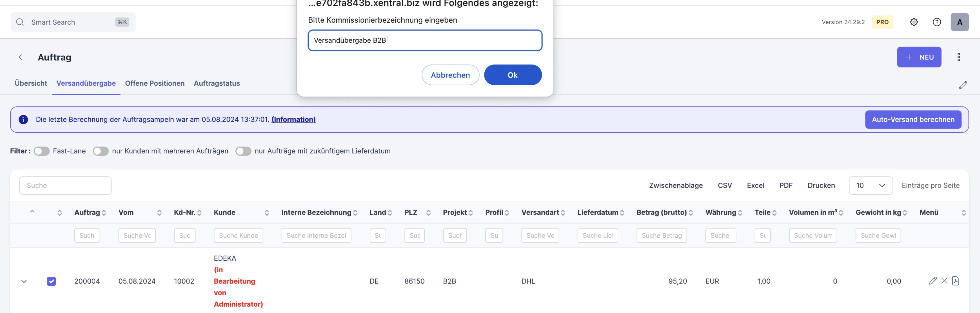This screenshot has width=980, height=313.
Task: Open the Auftragstatus tab
Action: click(217, 83)
